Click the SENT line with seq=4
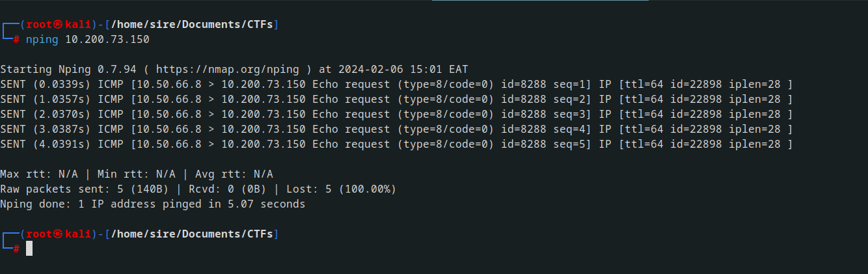 (396, 130)
